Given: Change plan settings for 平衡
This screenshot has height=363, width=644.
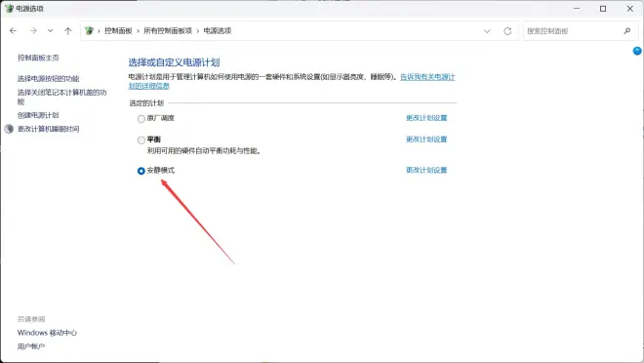Looking at the screenshot, I should tap(426, 140).
